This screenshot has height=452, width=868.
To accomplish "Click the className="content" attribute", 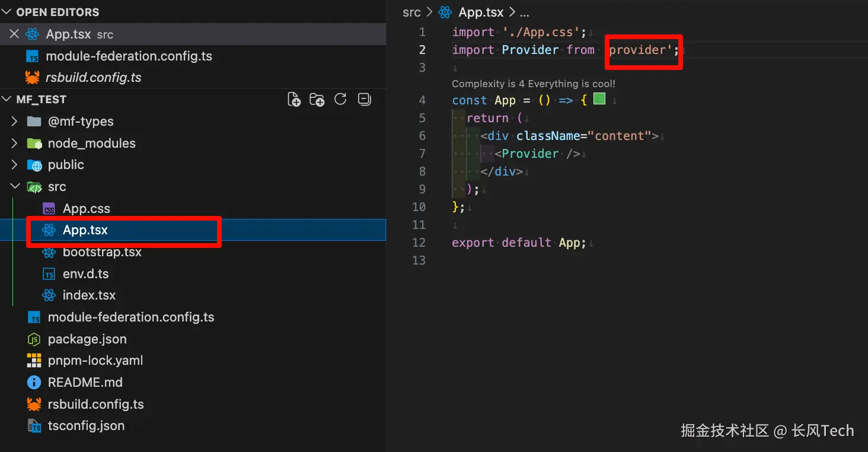I will 583,136.
